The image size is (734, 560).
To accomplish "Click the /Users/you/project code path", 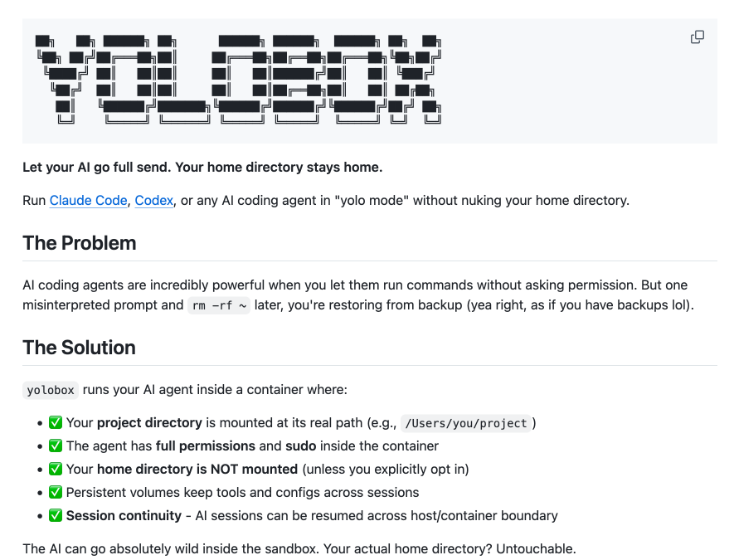I will point(465,423).
